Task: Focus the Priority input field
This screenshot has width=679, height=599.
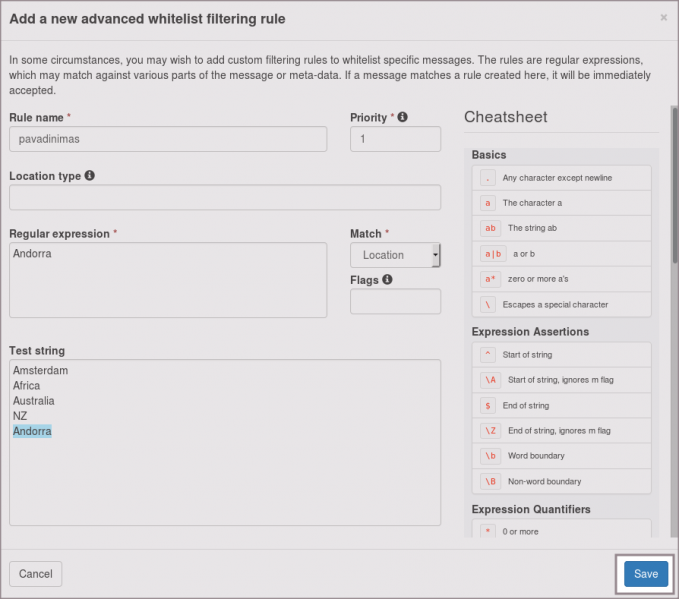Action: 395,139
